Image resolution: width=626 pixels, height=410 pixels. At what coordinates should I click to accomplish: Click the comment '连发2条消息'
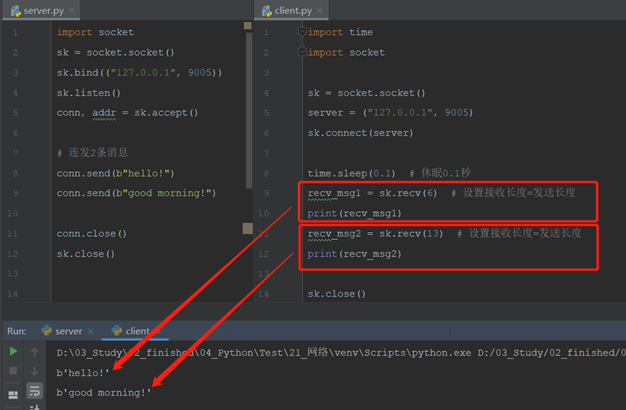point(92,153)
